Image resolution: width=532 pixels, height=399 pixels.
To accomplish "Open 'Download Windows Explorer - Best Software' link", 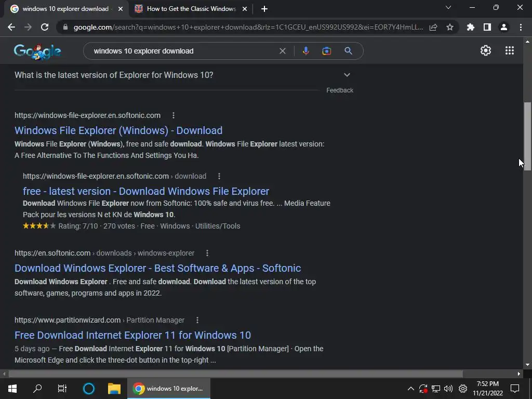I will (x=158, y=269).
